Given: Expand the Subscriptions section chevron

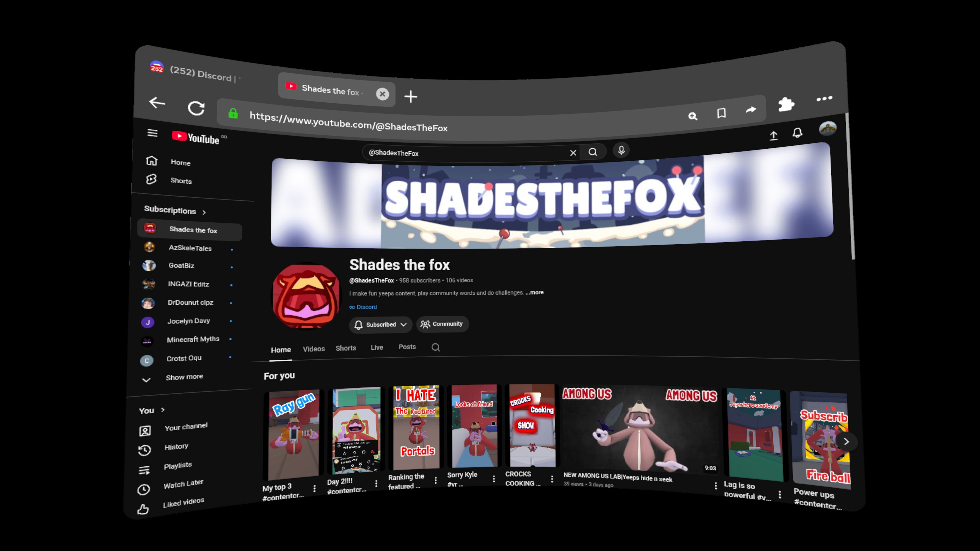Looking at the screenshot, I should tap(204, 212).
